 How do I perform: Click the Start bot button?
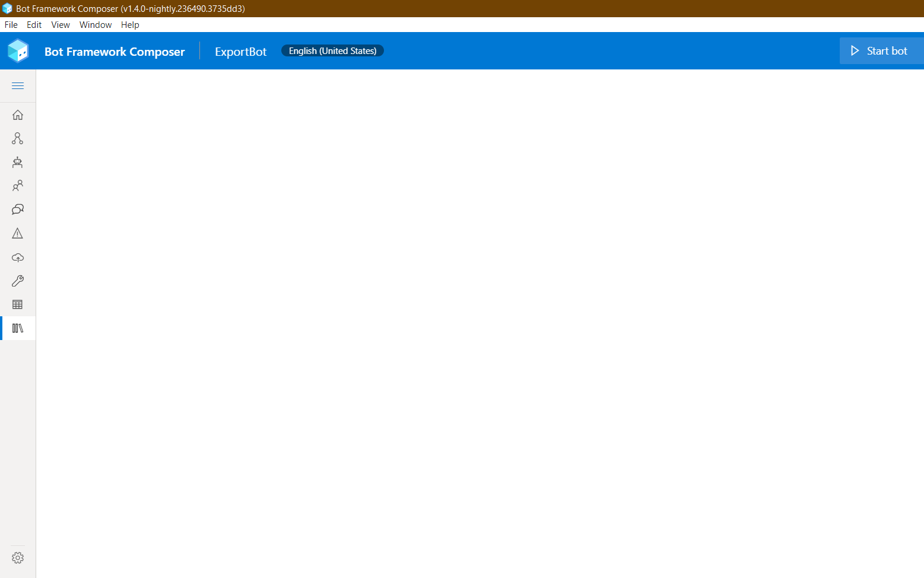tap(881, 50)
